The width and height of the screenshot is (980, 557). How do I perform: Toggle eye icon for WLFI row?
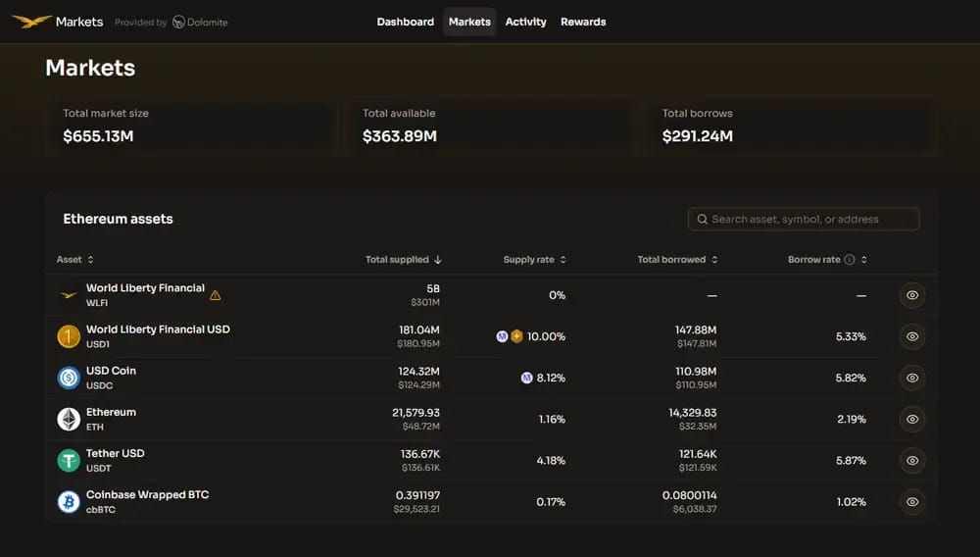[x=912, y=295]
